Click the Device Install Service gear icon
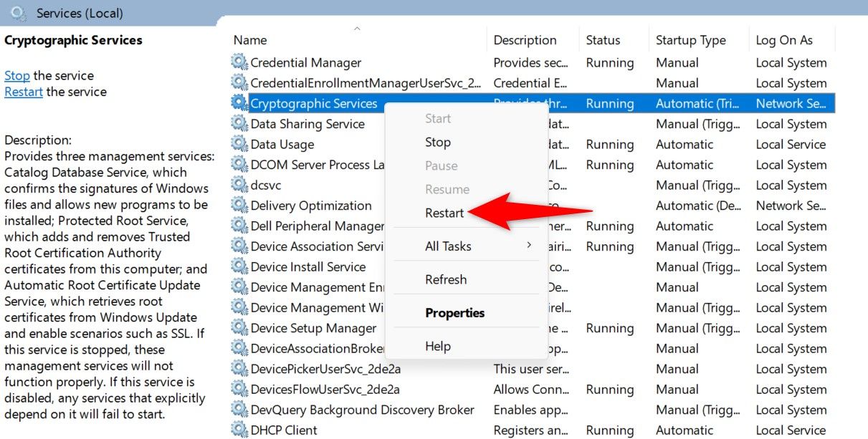Screen dimensions: 868x439 [239, 266]
